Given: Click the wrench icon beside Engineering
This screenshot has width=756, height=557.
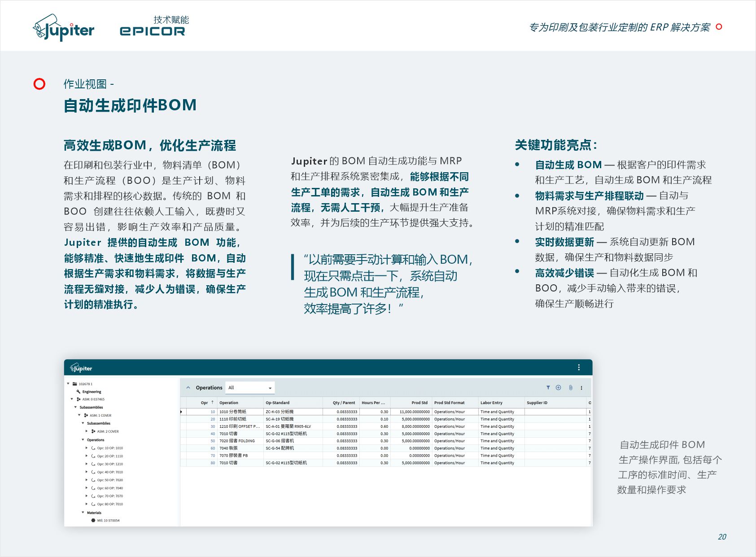Looking at the screenshot, I should (x=79, y=392).
